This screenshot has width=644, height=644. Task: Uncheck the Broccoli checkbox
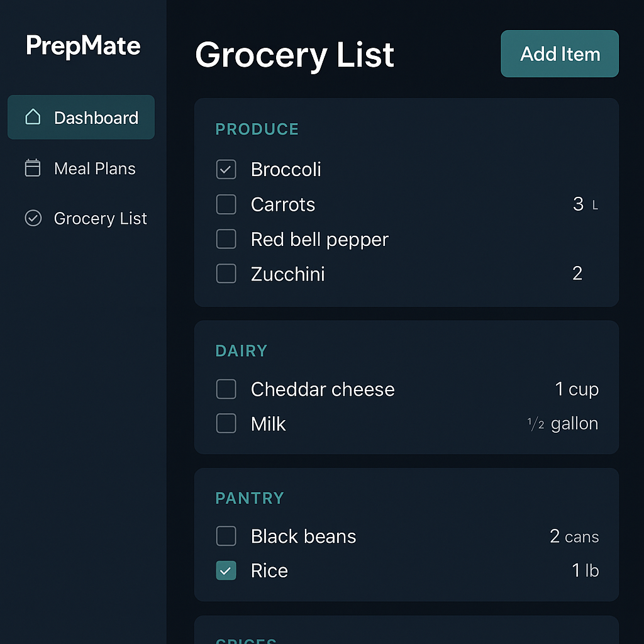[x=226, y=169]
